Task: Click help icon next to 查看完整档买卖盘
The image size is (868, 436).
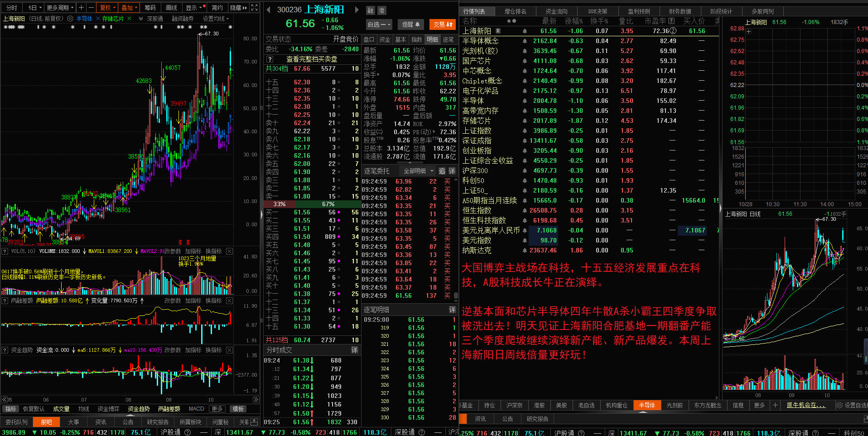Action: click(x=270, y=59)
